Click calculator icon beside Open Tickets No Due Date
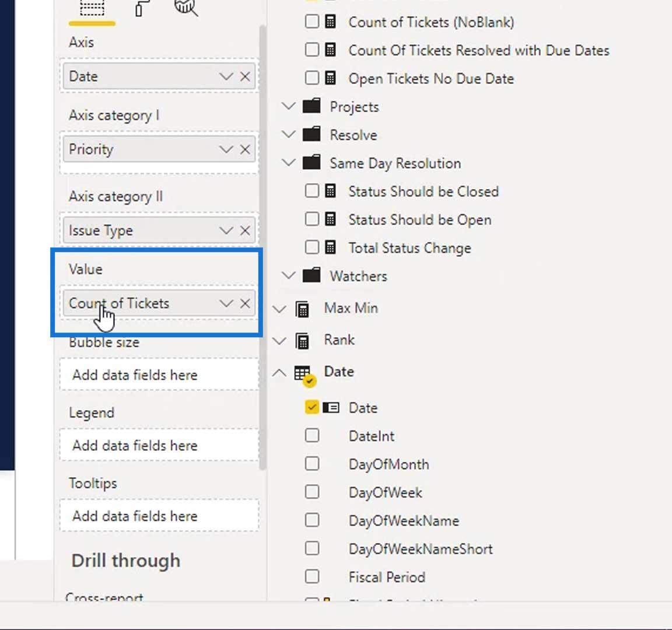Screen dimensions: 672x630 [330, 78]
